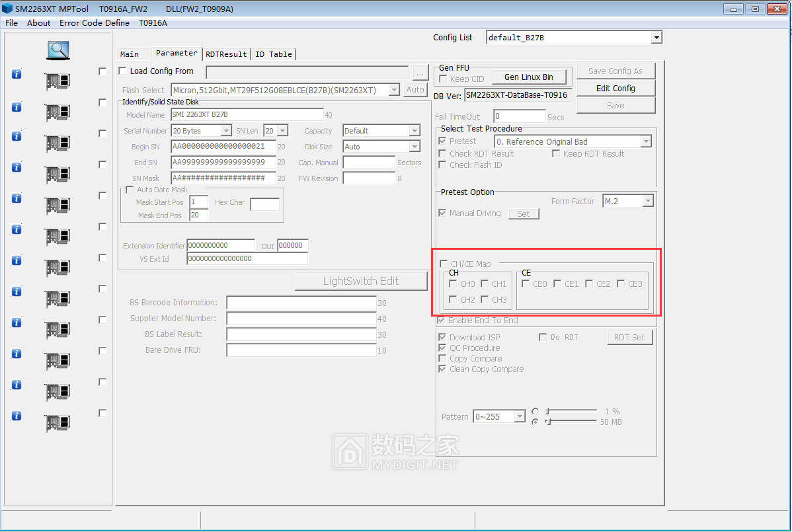The width and height of the screenshot is (792, 532).
Task: Open info for the eleventh port row
Action: click(x=17, y=385)
